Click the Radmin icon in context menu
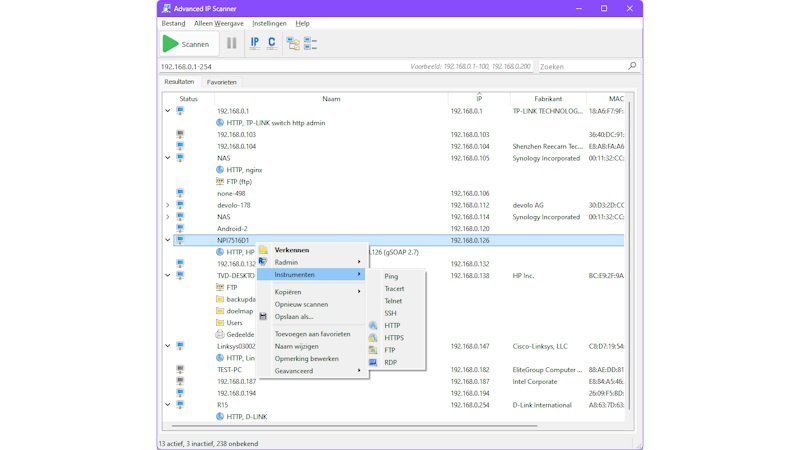 [x=263, y=262]
